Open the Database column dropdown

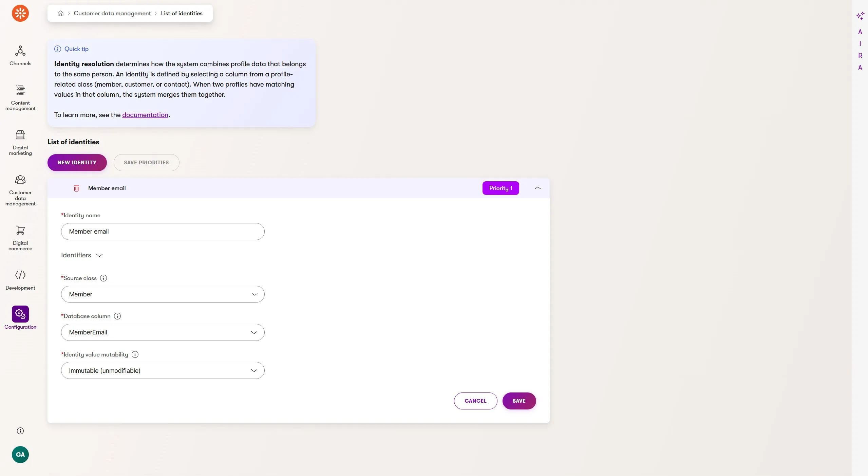point(163,332)
